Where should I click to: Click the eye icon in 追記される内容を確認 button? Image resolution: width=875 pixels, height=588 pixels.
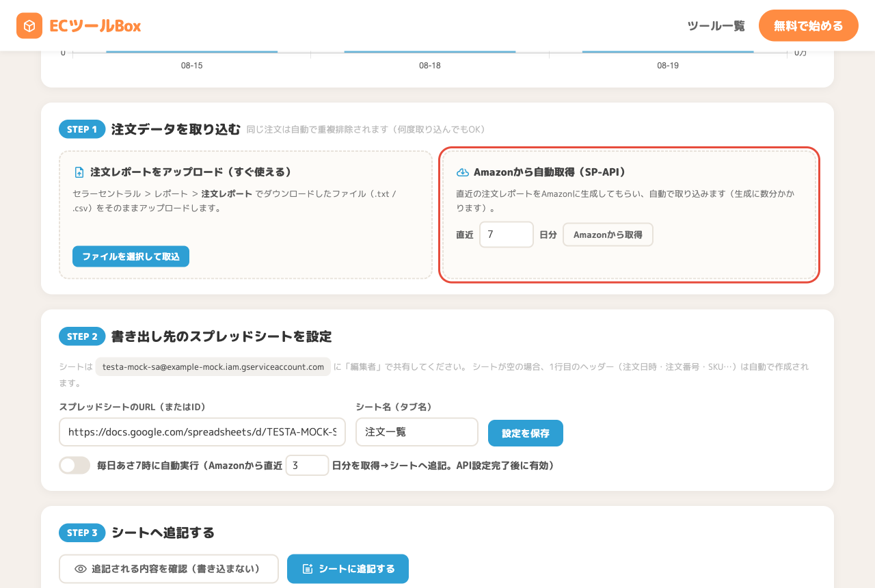click(81, 569)
